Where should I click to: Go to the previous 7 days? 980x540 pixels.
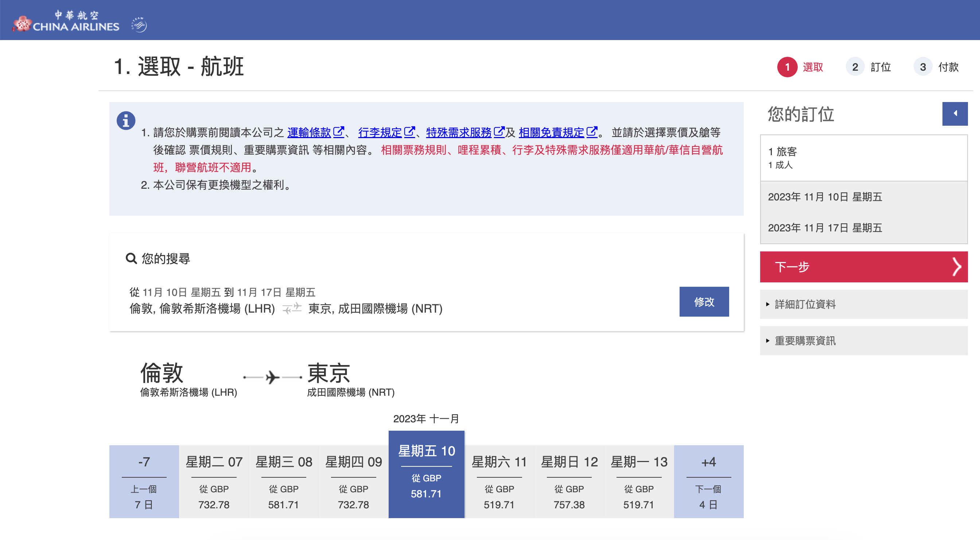144,481
